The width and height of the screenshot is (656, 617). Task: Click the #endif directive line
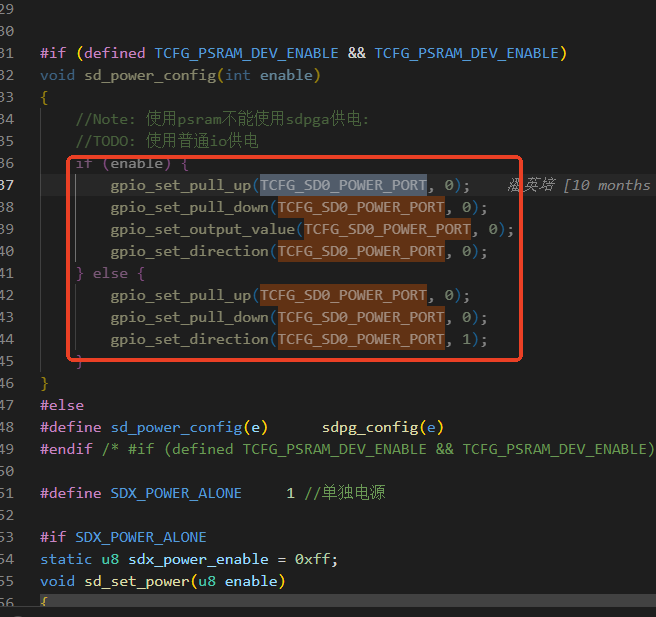(347, 449)
